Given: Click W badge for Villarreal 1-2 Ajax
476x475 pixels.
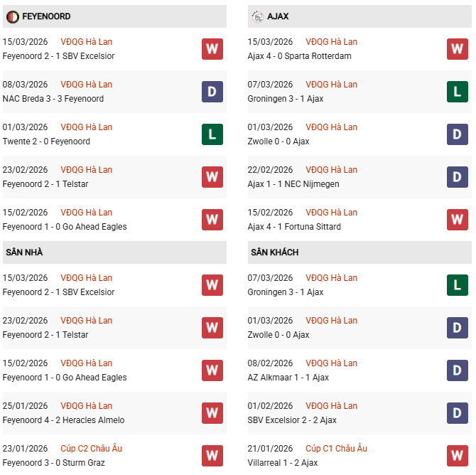Looking at the screenshot, I should point(457,456).
